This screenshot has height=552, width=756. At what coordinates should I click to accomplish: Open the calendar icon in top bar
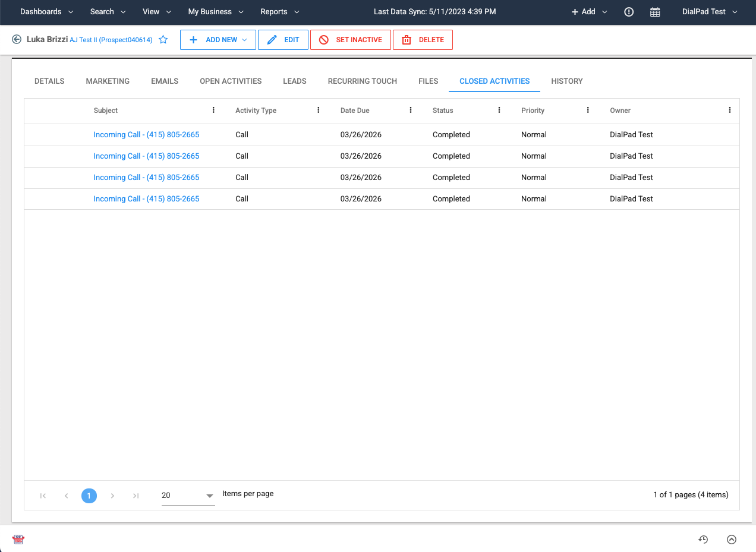655,12
